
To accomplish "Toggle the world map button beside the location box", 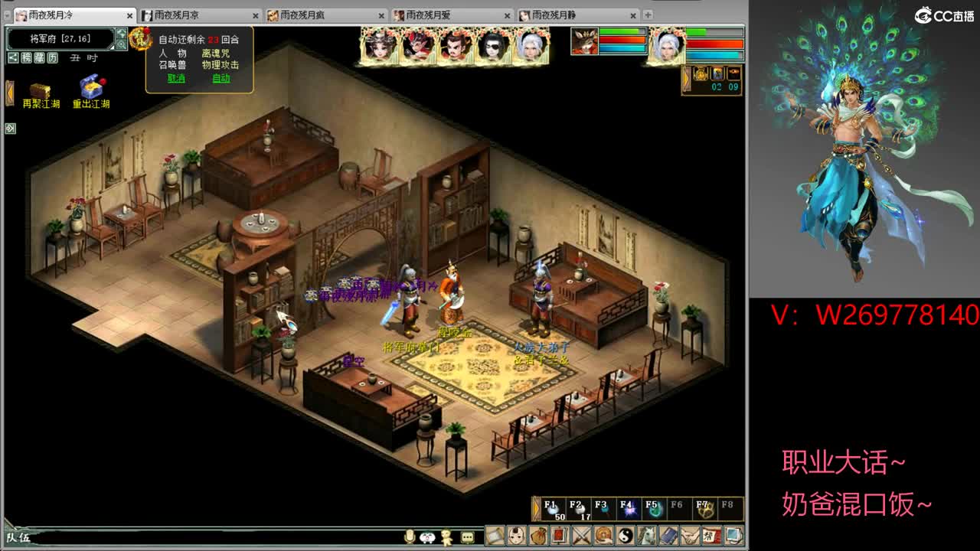I will [121, 34].
